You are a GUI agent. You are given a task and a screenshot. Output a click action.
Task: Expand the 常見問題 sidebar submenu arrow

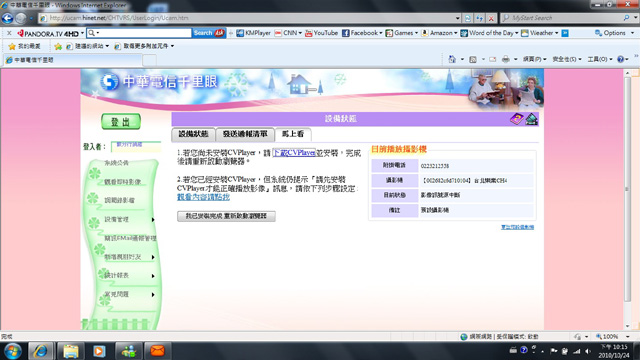153,295
